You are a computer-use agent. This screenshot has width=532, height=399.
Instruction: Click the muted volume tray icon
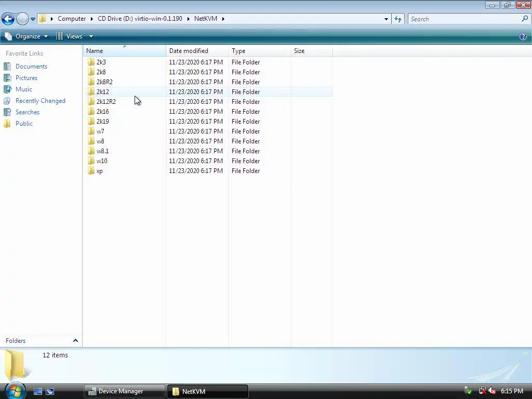coord(492,391)
